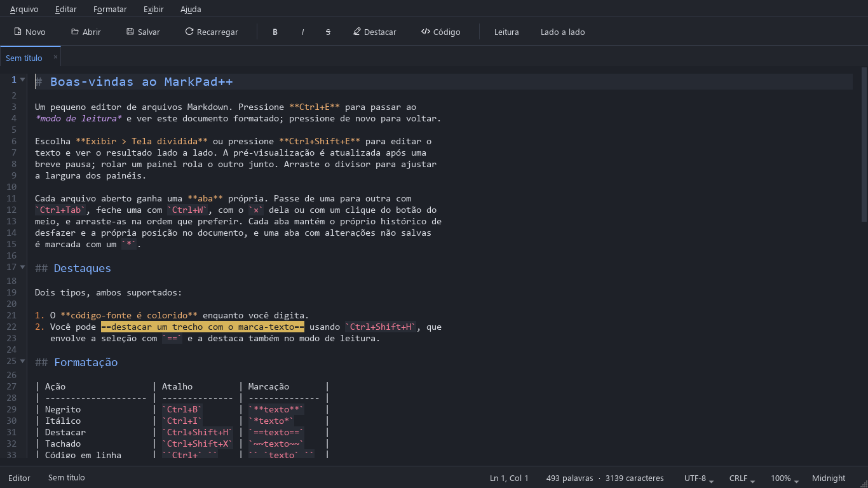The height and width of the screenshot is (488, 868).
Task: Click the *modo de leitura* italic text
Action: tap(78, 118)
